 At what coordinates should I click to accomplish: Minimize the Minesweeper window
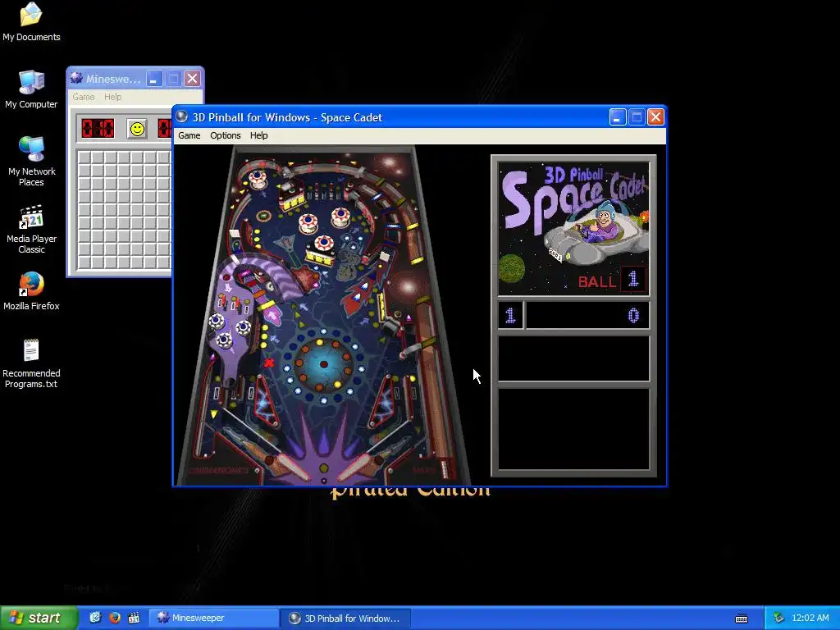(154, 79)
